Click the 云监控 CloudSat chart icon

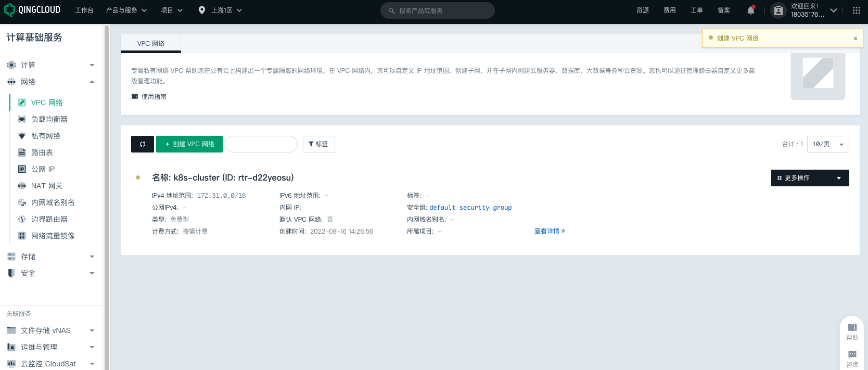pos(11,364)
